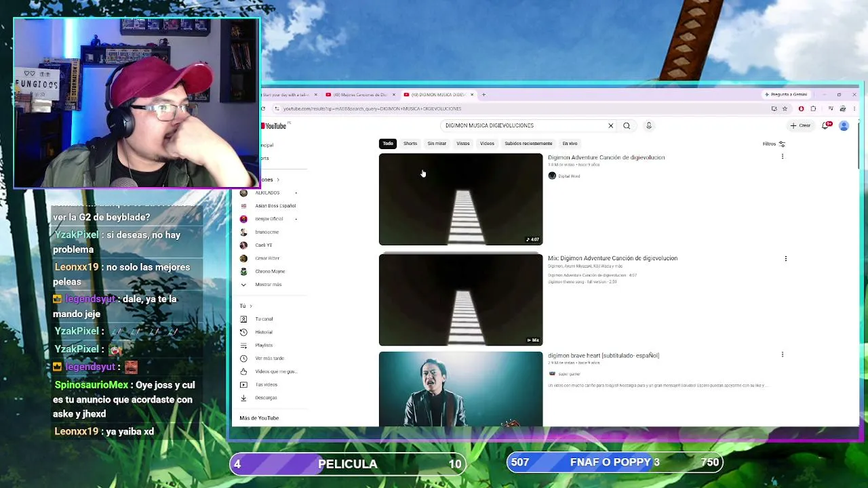Open 'Digimon Adventure Canción de digievolucion' title
This screenshot has width=868, height=488.
pyautogui.click(x=606, y=157)
